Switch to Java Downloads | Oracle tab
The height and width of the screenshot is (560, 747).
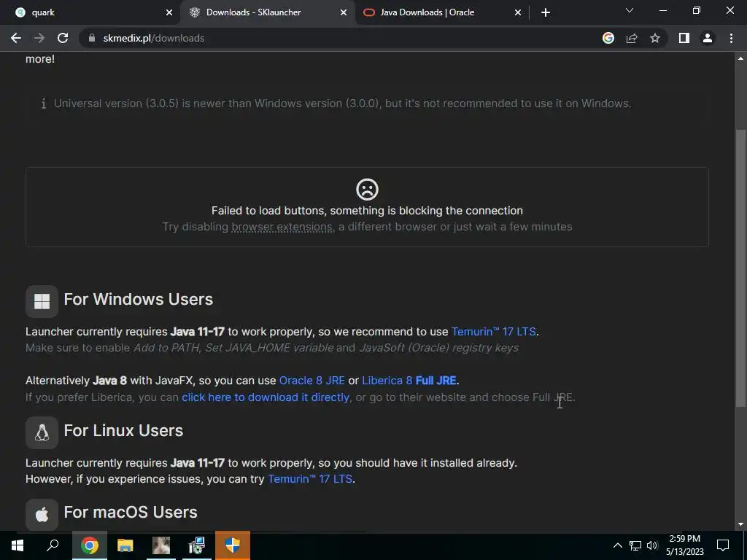[442, 12]
